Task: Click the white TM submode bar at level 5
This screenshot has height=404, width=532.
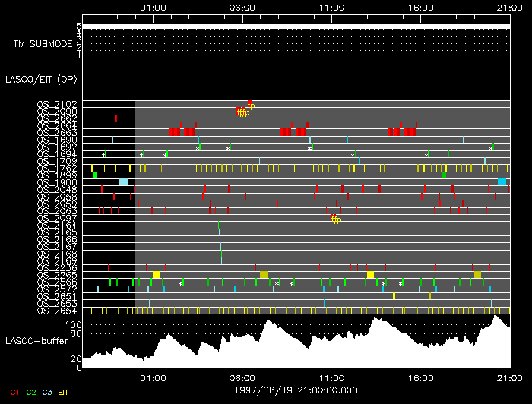Action: coord(296,26)
